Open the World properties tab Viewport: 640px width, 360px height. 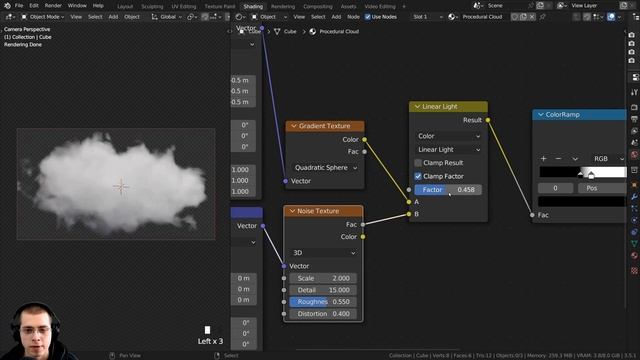pyautogui.click(x=634, y=155)
